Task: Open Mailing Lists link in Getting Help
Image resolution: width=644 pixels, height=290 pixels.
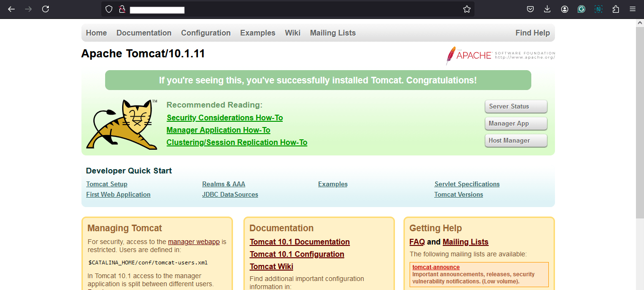Action: click(465, 242)
